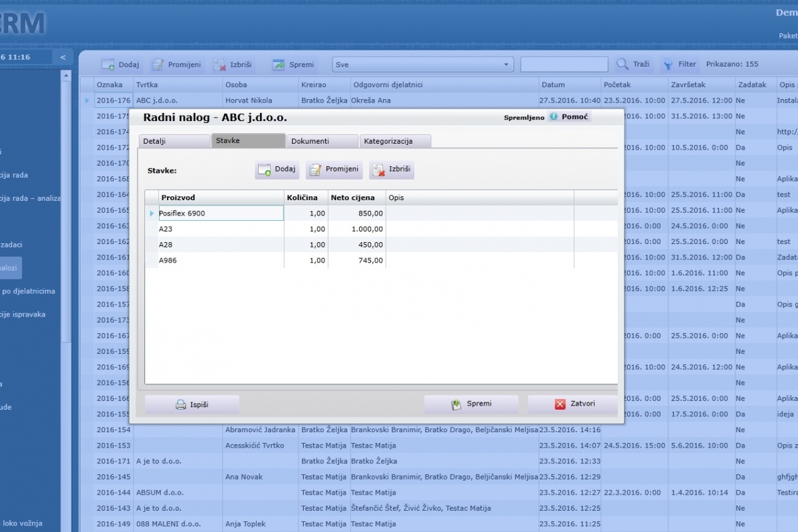This screenshot has height=532, width=798.
Task: Select the A986 product row
Action: [x=381, y=261]
